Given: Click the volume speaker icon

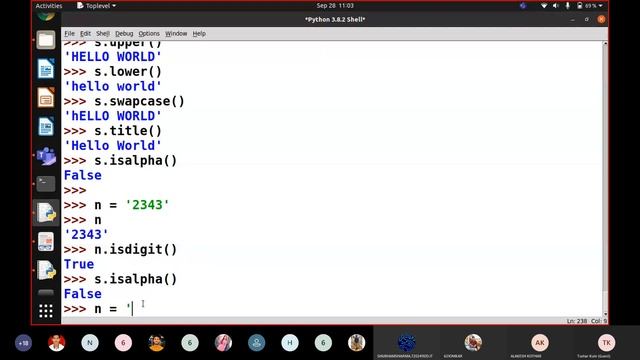Looking at the screenshot, I should coord(556,6).
